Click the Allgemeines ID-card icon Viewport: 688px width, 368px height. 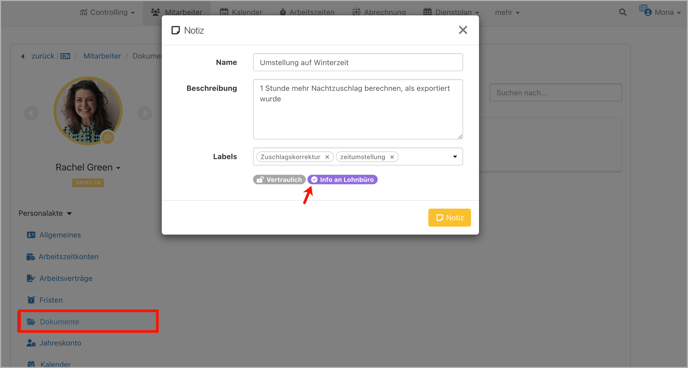click(31, 235)
